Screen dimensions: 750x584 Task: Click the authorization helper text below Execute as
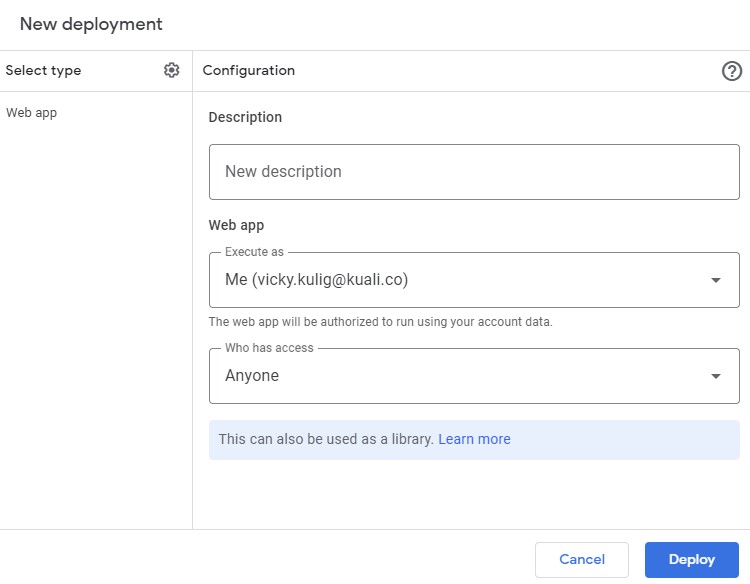380,322
